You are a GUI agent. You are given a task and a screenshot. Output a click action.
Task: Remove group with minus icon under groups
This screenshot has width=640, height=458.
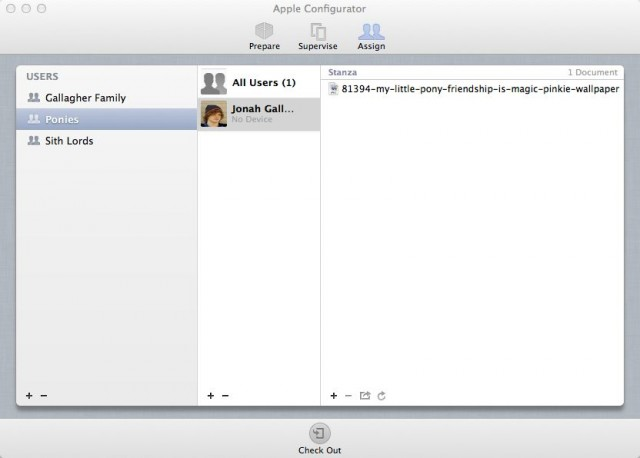point(44,396)
